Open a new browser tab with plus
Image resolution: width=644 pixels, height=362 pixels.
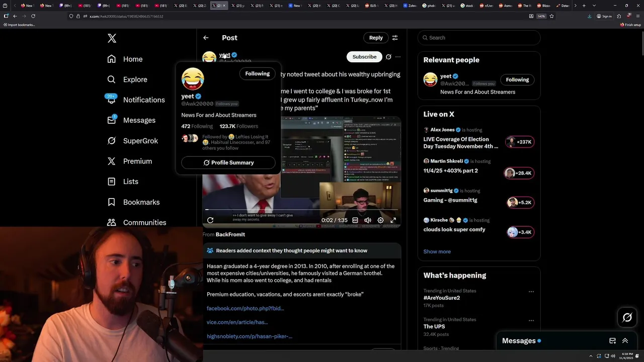(x=584, y=6)
